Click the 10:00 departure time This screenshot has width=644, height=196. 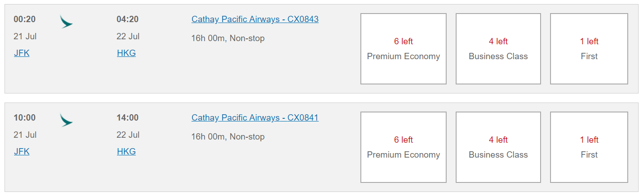24,117
